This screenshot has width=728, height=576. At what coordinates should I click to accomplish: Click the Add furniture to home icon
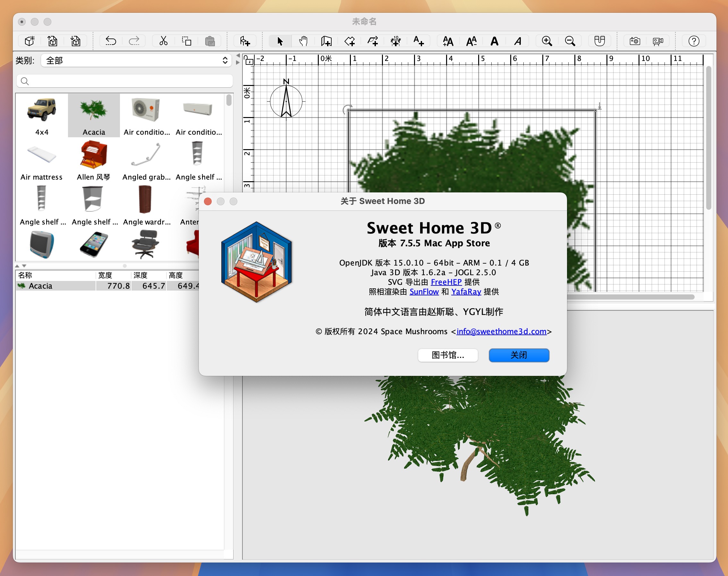245,41
